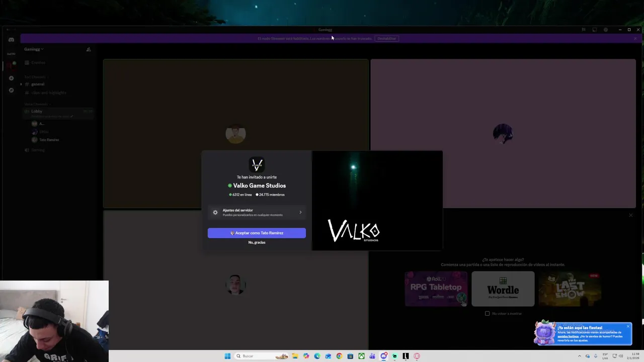This screenshot has width=644, height=362.
Task: Click Discord help icon in title bar
Action: [x=605, y=30]
